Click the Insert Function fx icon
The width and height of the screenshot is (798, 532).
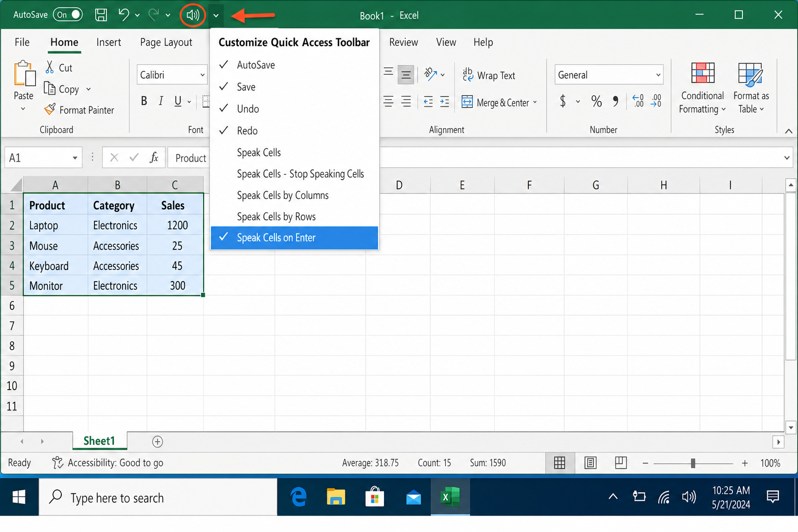tap(154, 157)
